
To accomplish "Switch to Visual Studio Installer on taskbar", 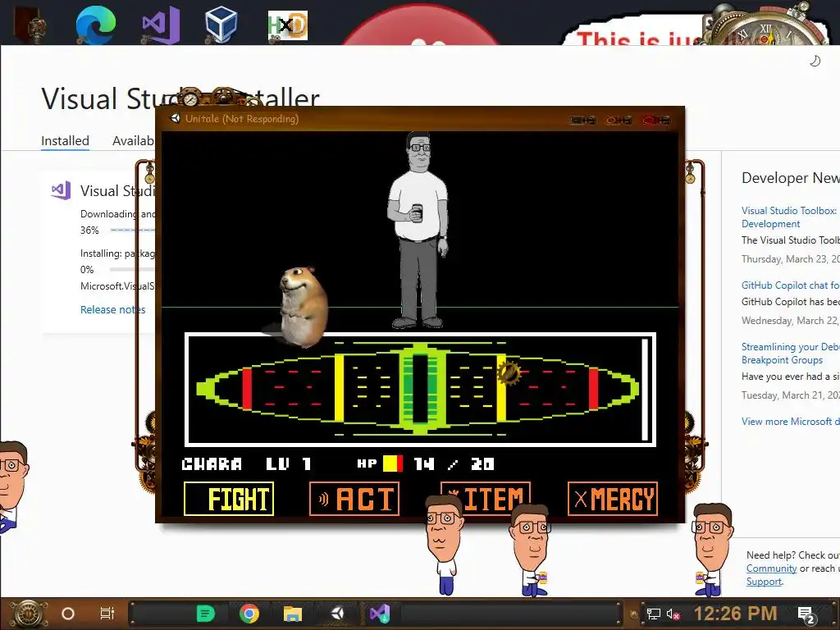I will tap(381, 614).
